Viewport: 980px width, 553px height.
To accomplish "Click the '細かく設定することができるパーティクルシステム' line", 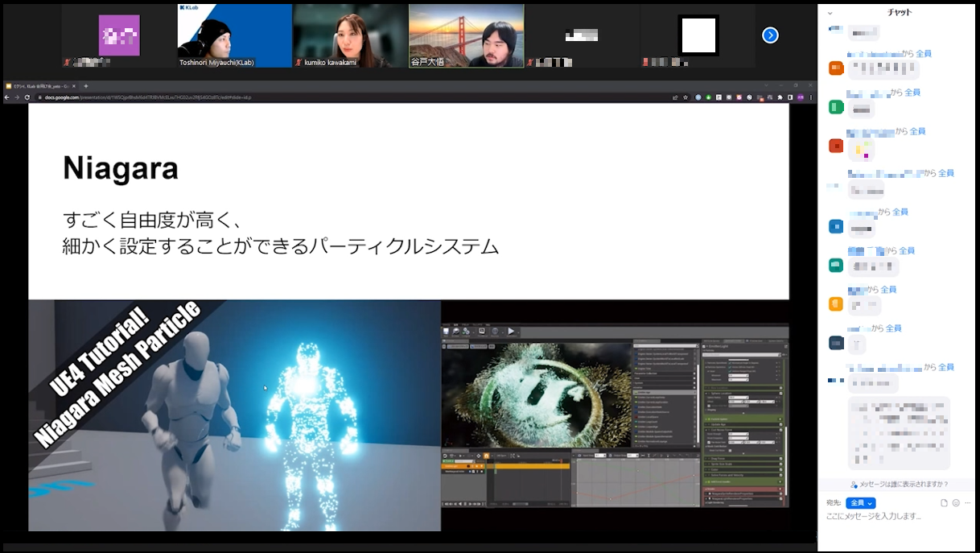I will point(281,246).
